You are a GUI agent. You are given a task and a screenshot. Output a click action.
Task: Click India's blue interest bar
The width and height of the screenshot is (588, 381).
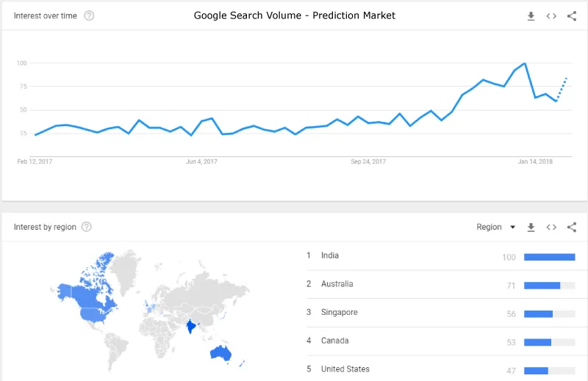549,257
